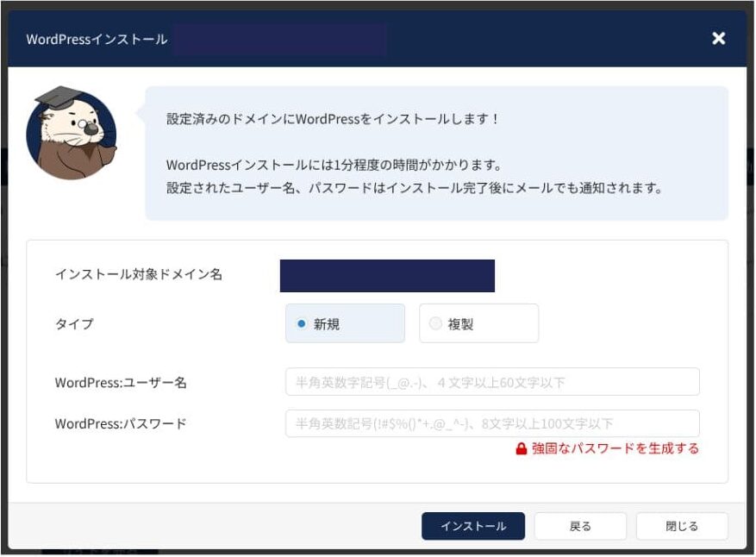The image size is (756, 557).
Task: Click the WordPress:パスワード label
Action: click(121, 423)
